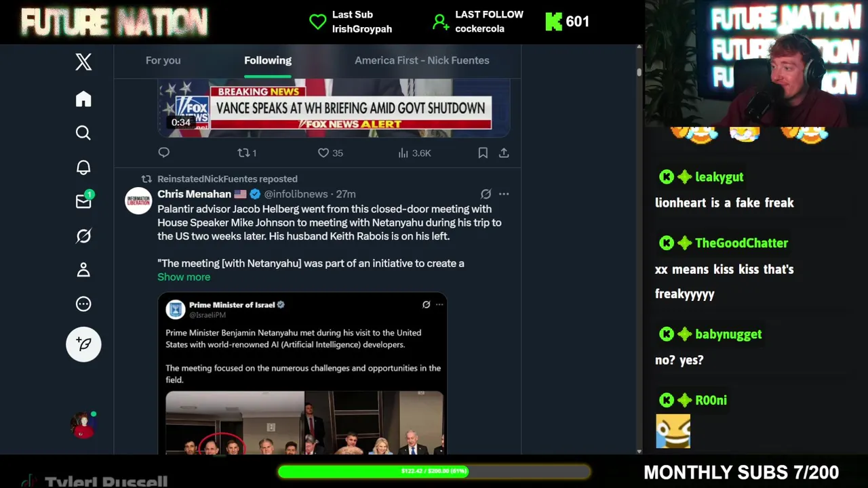The height and width of the screenshot is (488, 868).
Task: Bookmark the Fox News video post
Action: click(483, 153)
